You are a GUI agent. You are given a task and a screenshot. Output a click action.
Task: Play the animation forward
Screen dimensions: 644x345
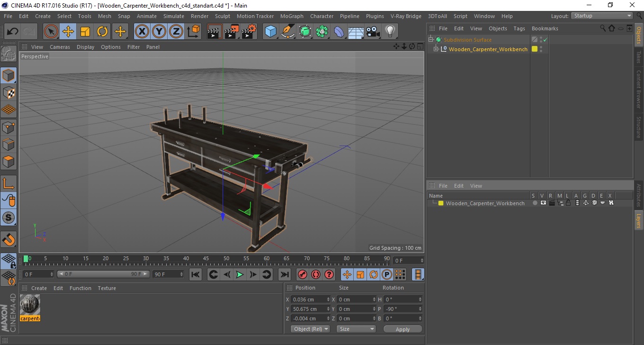coord(240,274)
